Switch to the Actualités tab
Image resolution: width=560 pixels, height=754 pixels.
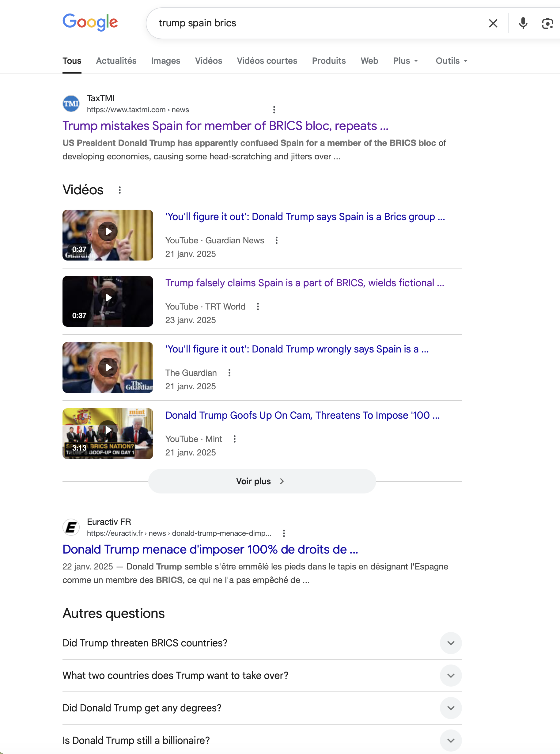point(116,61)
